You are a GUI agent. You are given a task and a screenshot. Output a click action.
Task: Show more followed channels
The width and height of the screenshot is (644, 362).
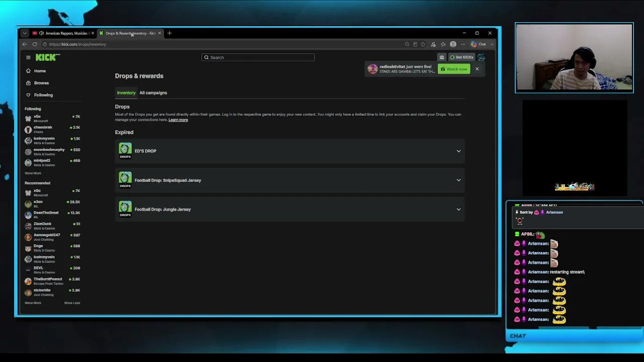click(33, 173)
